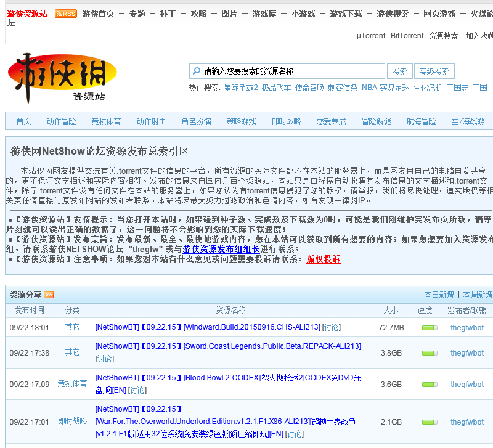Image resolution: width=493 pixels, height=448 pixels.
Task: Click the speed bar in 3.6GB row
Action: click(430, 385)
